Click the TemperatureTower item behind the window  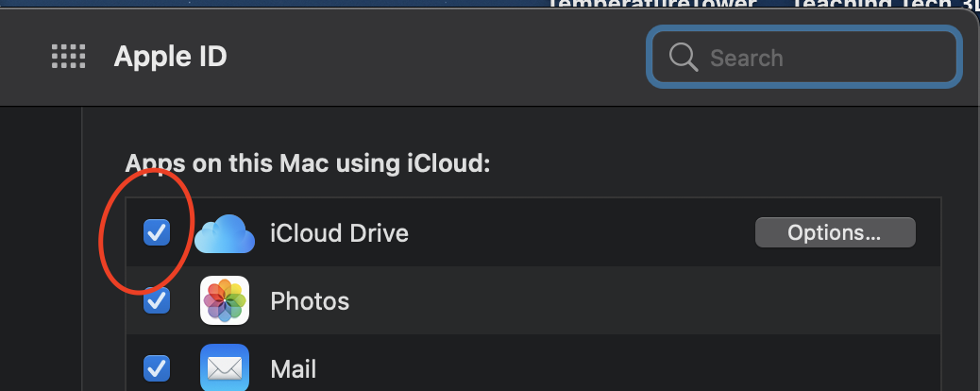[651, 5]
